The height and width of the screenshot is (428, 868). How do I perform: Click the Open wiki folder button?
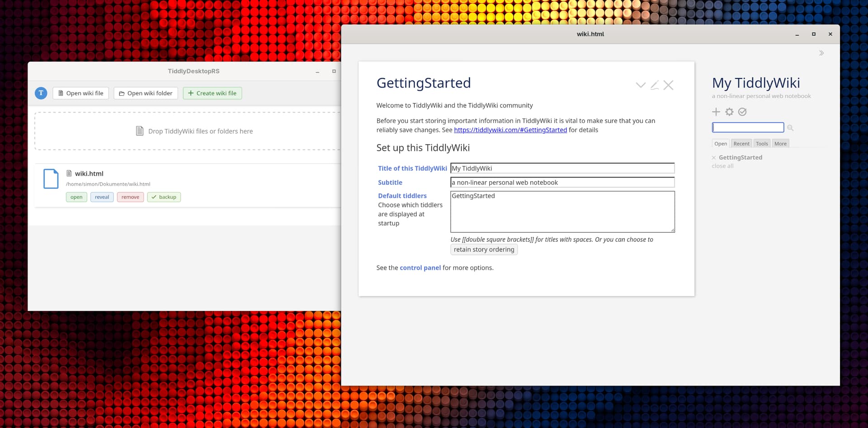click(146, 93)
